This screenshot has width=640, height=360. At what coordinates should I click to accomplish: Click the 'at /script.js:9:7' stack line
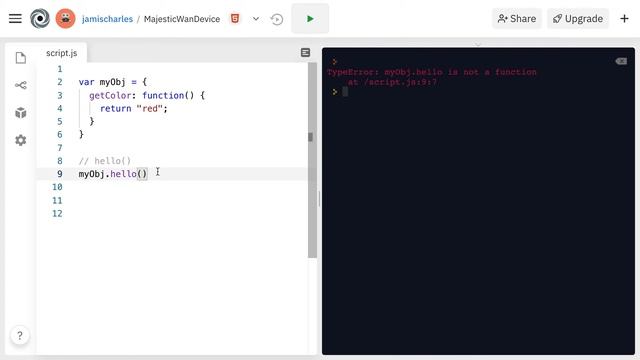tap(392, 82)
